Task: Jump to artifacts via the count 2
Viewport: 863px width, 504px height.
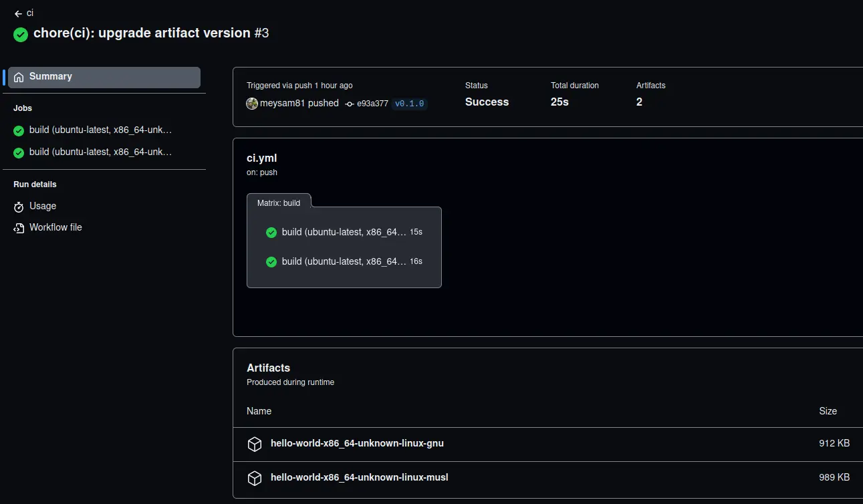Action: coord(639,102)
